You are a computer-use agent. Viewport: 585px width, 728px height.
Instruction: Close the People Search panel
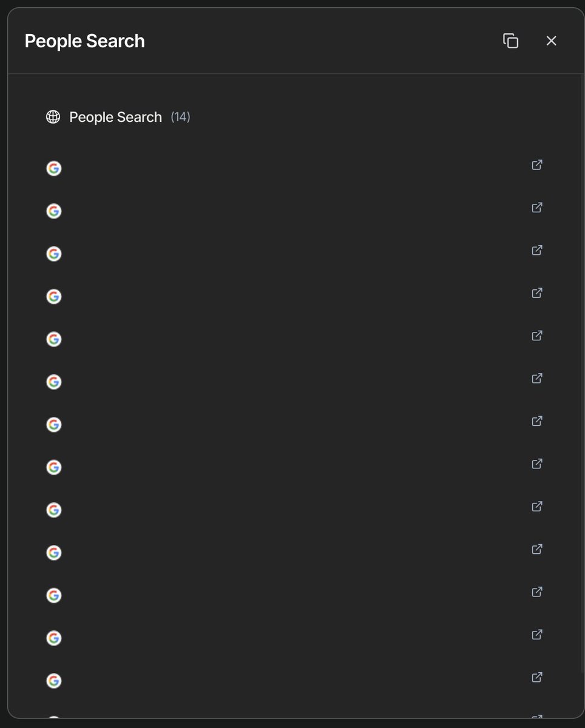point(551,41)
